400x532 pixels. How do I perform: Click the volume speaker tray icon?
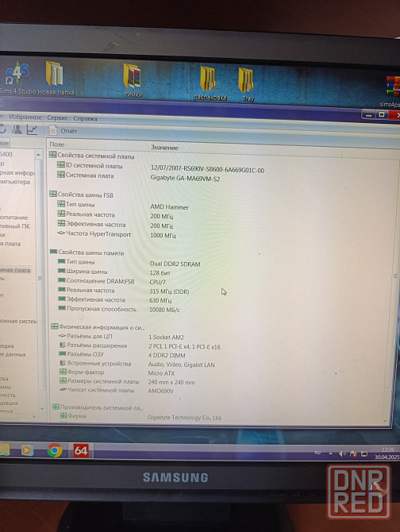click(342, 453)
